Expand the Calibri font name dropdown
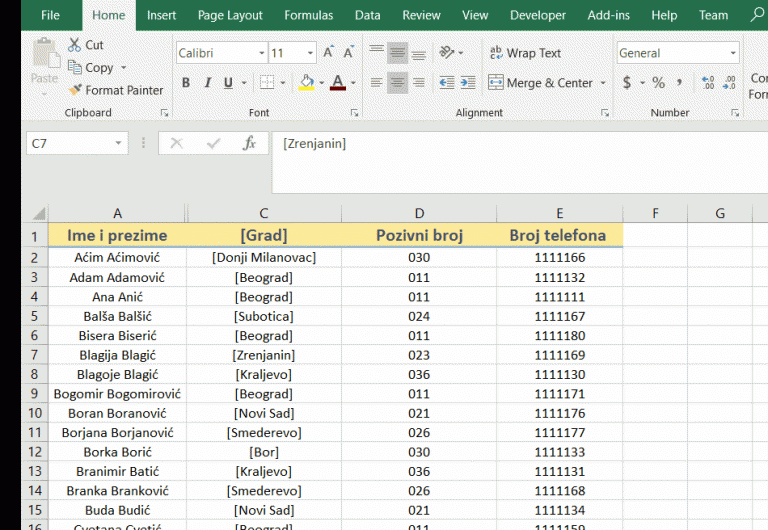768x530 pixels. tap(262, 53)
